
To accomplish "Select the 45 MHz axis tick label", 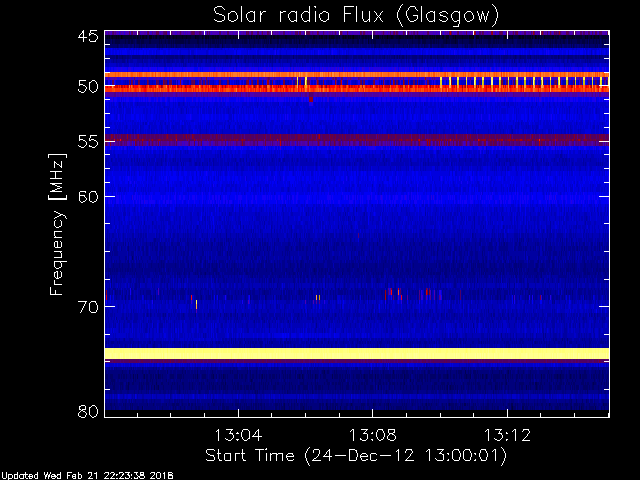I will [88, 36].
